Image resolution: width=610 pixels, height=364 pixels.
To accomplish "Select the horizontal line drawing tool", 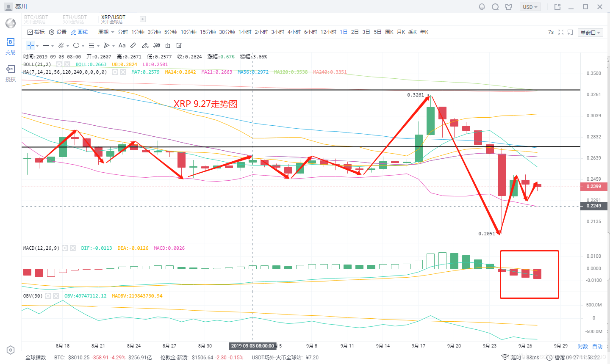I will click(x=46, y=45).
